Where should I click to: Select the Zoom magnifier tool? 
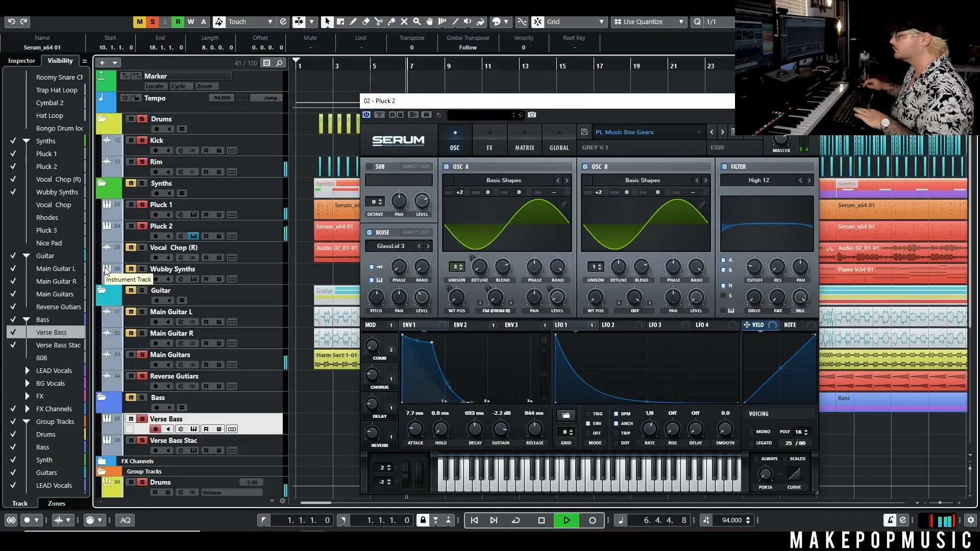coord(417,21)
